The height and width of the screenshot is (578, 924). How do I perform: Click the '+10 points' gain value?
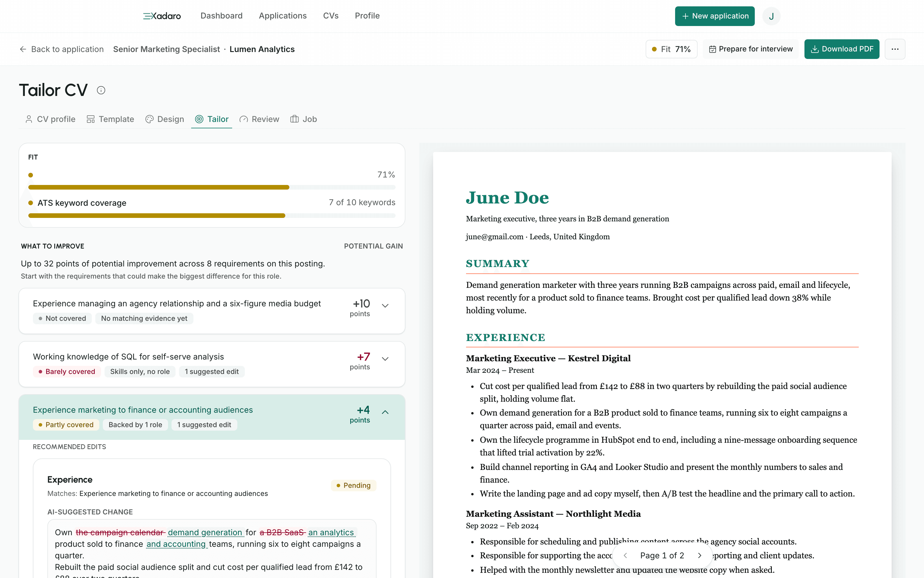pyautogui.click(x=360, y=308)
